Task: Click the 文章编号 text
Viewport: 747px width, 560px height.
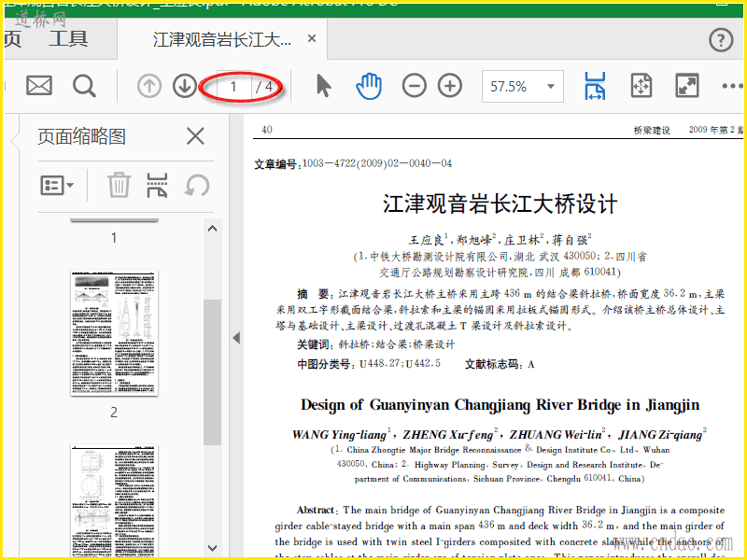Action: click(353, 164)
